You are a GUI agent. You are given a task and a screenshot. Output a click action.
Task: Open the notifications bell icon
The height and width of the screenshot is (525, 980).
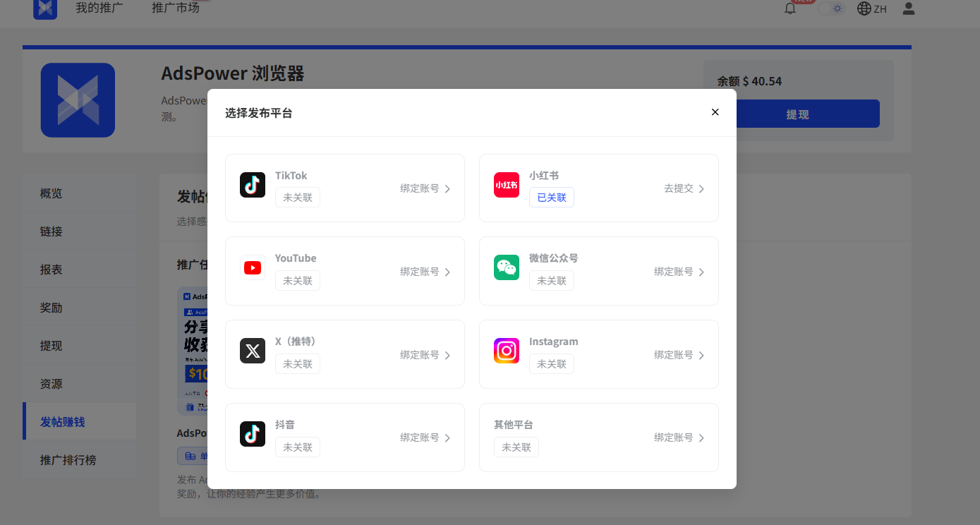[790, 8]
